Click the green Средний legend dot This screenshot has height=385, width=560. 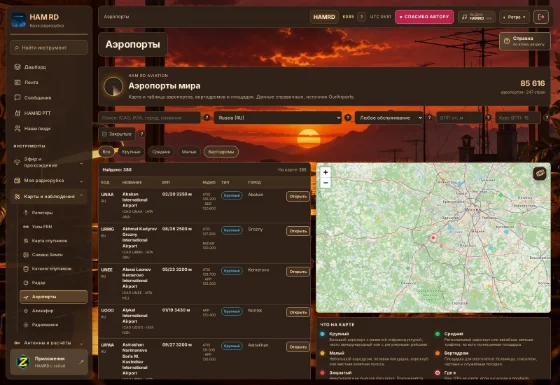click(x=437, y=334)
